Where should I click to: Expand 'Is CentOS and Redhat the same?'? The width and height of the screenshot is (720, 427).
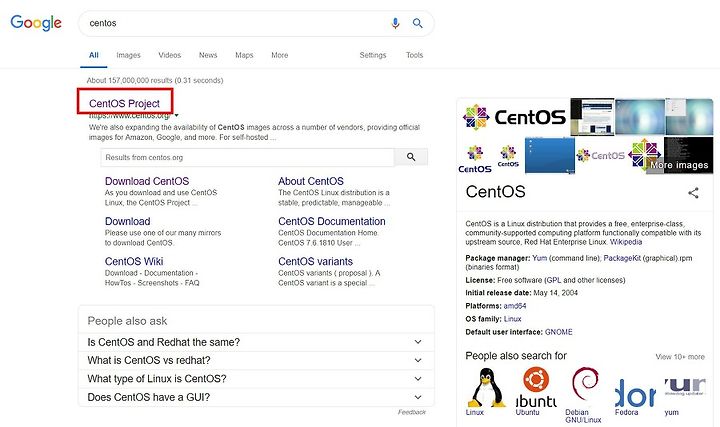click(x=256, y=342)
